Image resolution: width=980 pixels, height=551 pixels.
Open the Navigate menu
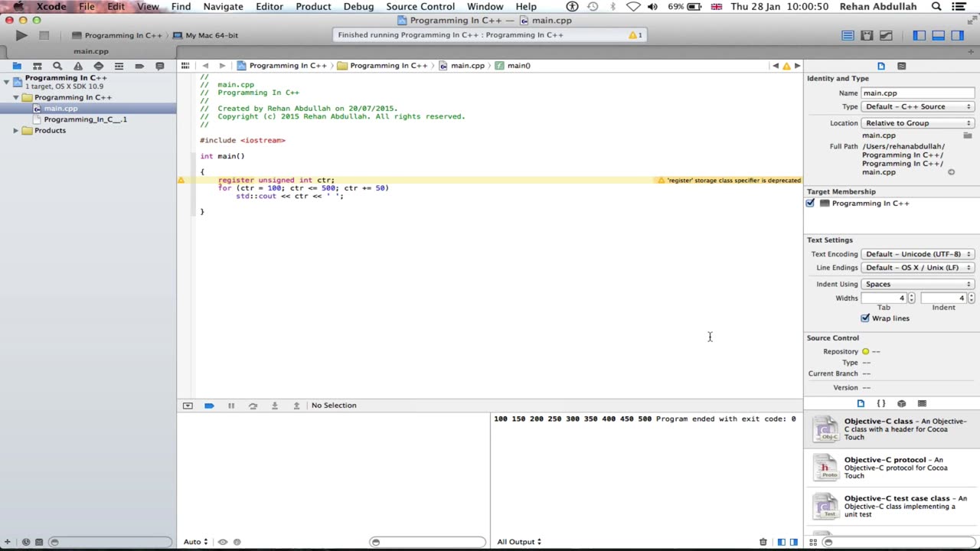click(223, 7)
